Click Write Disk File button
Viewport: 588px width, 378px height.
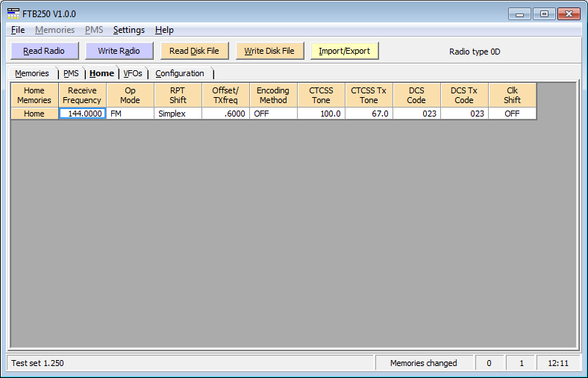coord(269,51)
